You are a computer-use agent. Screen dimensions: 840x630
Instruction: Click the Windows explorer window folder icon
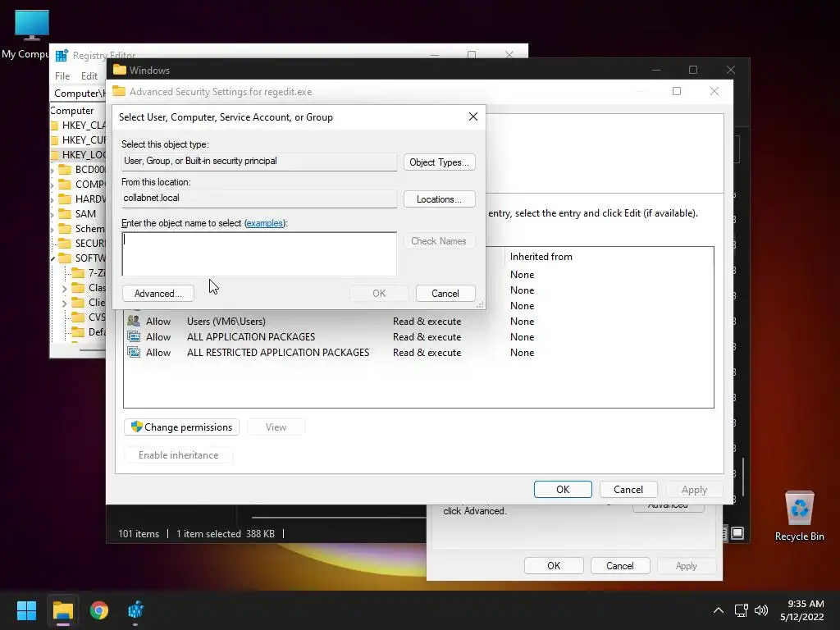point(120,70)
